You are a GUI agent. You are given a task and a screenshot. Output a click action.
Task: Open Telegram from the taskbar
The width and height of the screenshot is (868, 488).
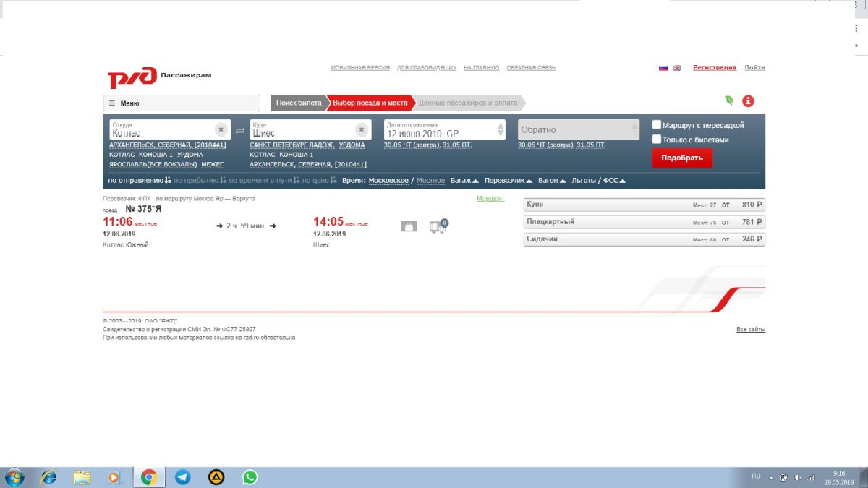click(x=182, y=477)
